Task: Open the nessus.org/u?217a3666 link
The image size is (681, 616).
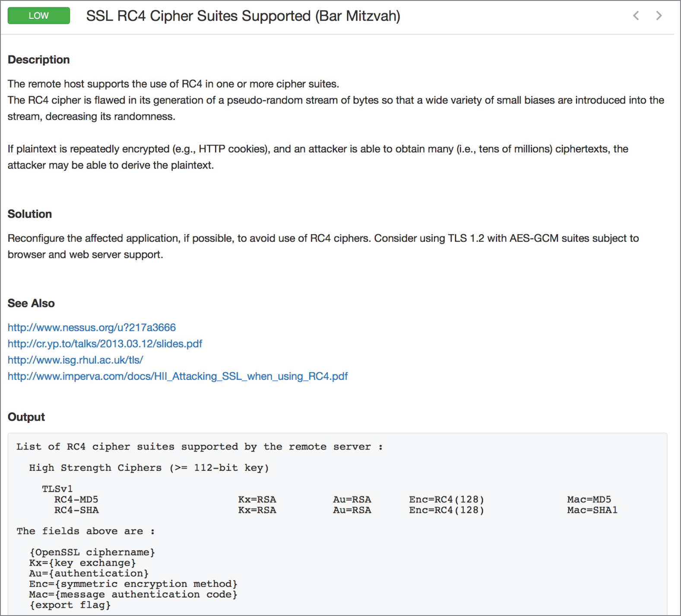Action: (x=92, y=327)
